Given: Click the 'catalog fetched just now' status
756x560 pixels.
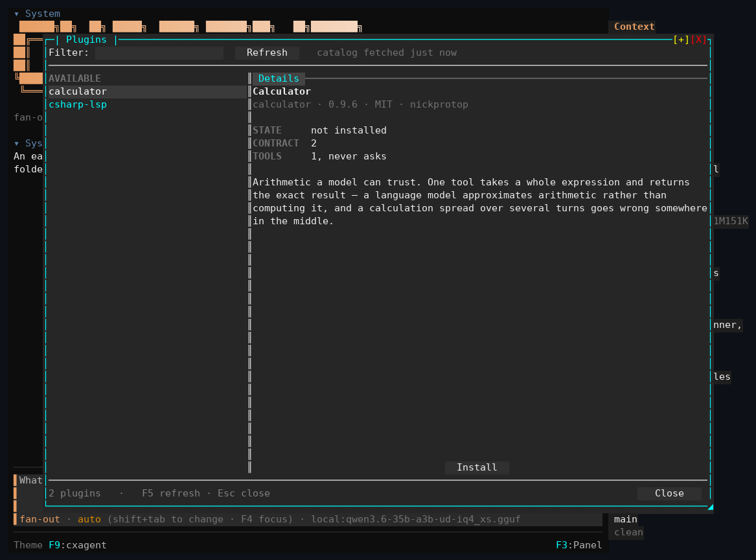Looking at the screenshot, I should tap(387, 52).
